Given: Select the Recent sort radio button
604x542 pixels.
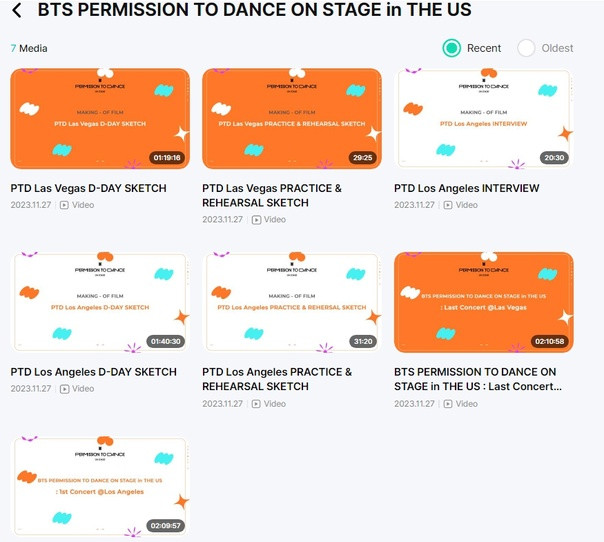Looking at the screenshot, I should [x=451, y=48].
